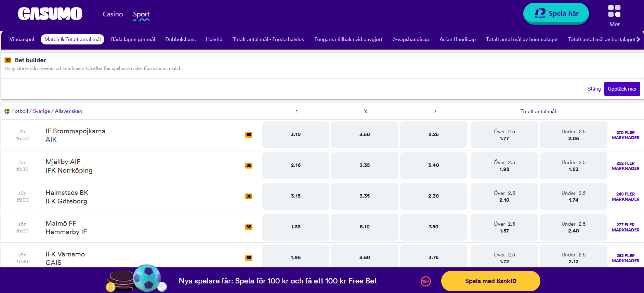The height and width of the screenshot is (293, 644).
Task: Open 277 fler marknader link
Action: coord(626,227)
